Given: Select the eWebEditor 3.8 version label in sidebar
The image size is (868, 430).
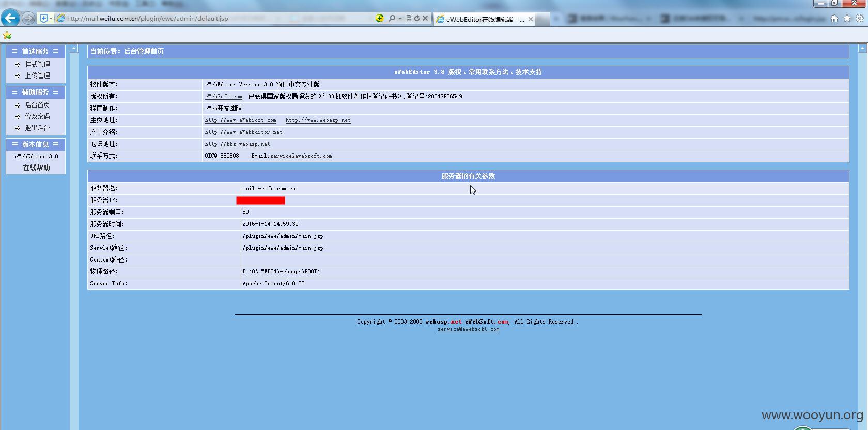Looking at the screenshot, I should pyautogui.click(x=36, y=156).
